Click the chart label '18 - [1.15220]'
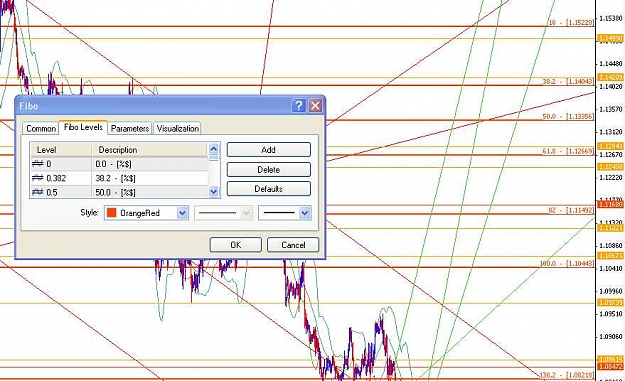The height and width of the screenshot is (381, 625). (x=571, y=23)
